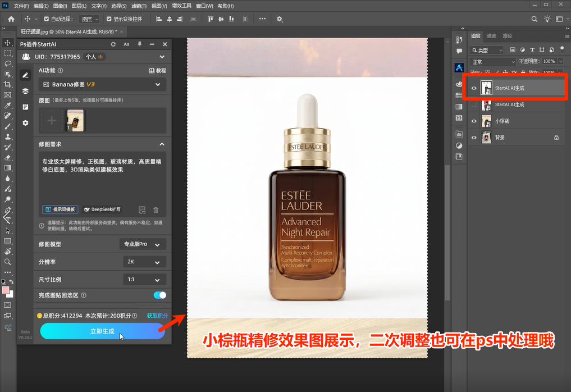
Task: Open the History panel icon in dock
Action: pyautogui.click(x=459, y=39)
